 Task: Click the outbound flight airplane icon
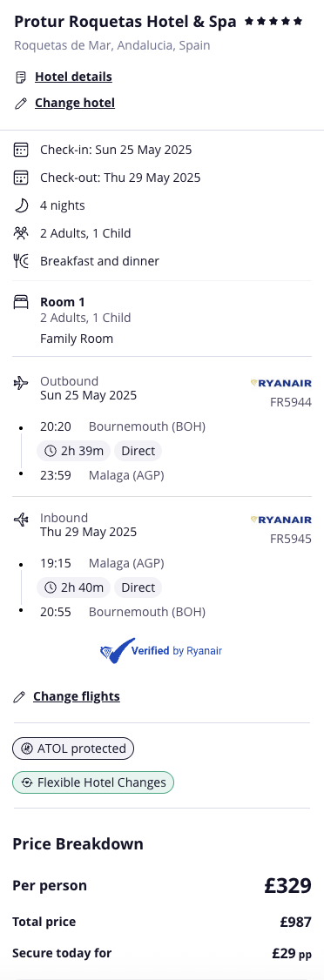pos(21,382)
